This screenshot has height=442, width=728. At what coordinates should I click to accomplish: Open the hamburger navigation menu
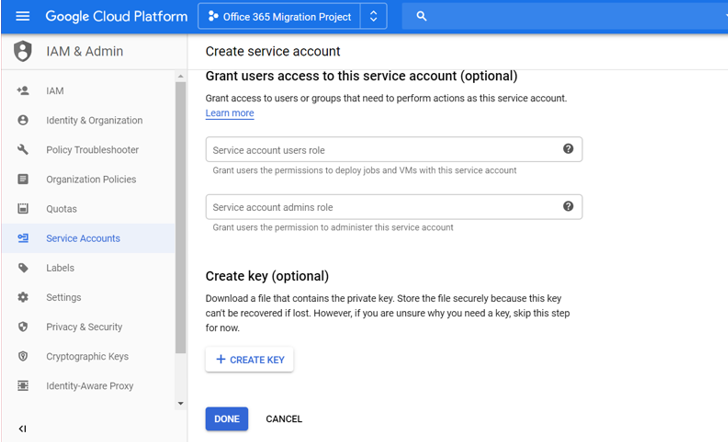pyautogui.click(x=23, y=17)
